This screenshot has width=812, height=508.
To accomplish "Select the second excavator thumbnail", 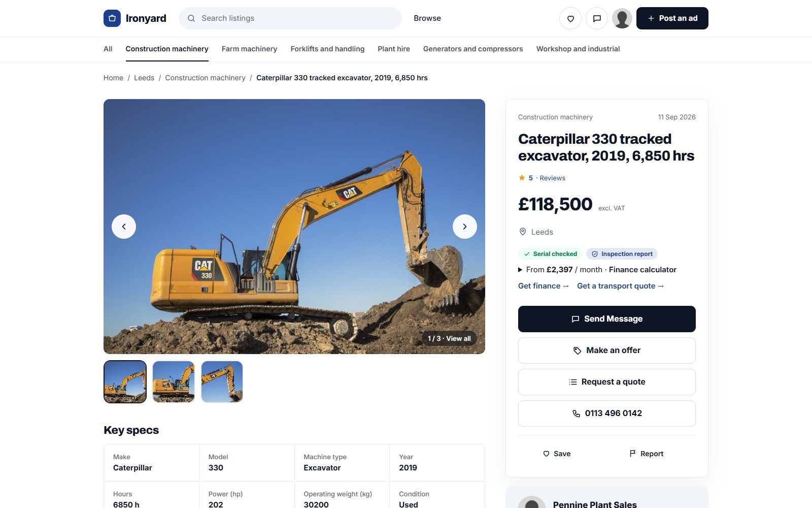I will [x=174, y=382].
